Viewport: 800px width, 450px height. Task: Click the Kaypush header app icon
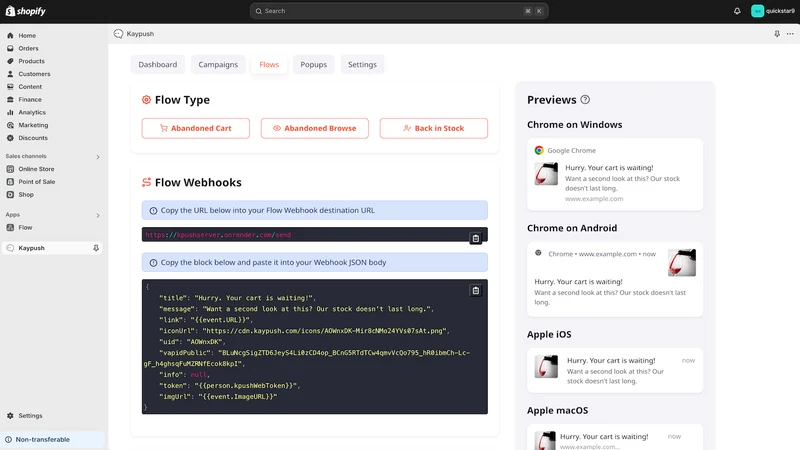tap(118, 34)
